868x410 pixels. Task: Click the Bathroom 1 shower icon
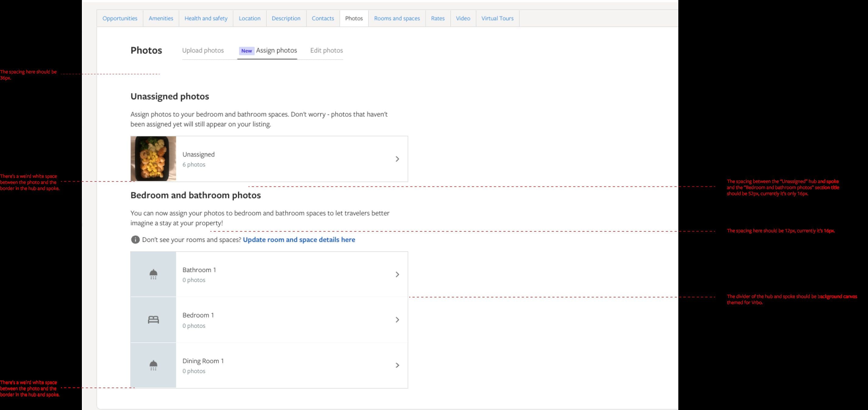[x=153, y=274]
